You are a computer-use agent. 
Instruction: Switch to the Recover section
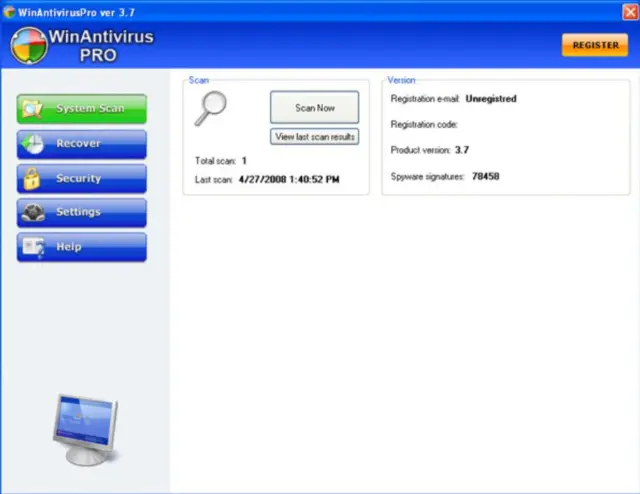(x=82, y=144)
